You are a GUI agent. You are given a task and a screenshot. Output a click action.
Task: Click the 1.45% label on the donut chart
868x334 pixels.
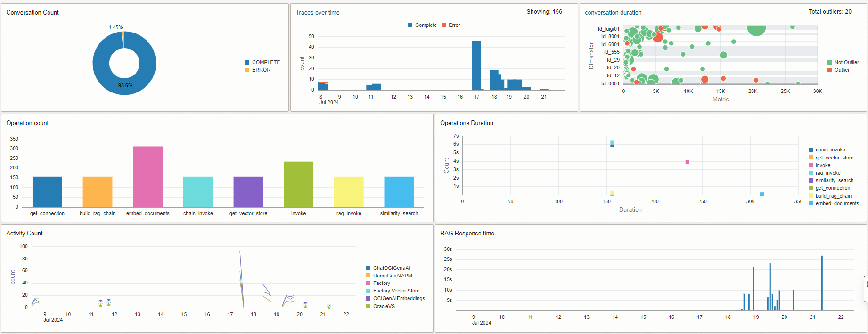point(116,28)
